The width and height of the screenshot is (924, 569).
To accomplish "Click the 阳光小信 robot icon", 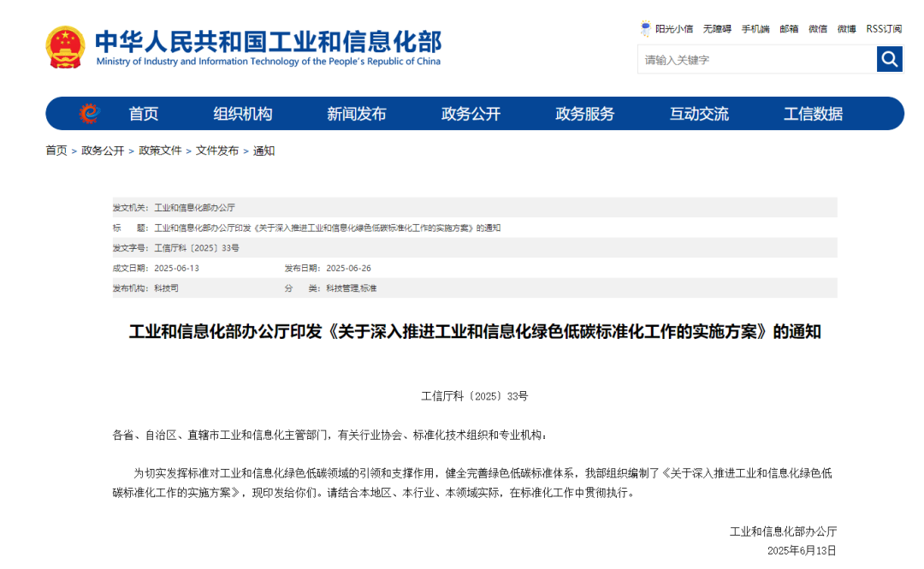I will tap(646, 28).
